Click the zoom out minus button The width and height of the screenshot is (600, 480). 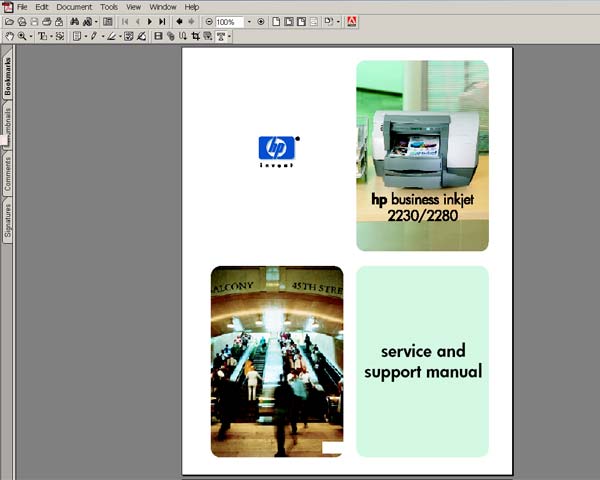(209, 22)
